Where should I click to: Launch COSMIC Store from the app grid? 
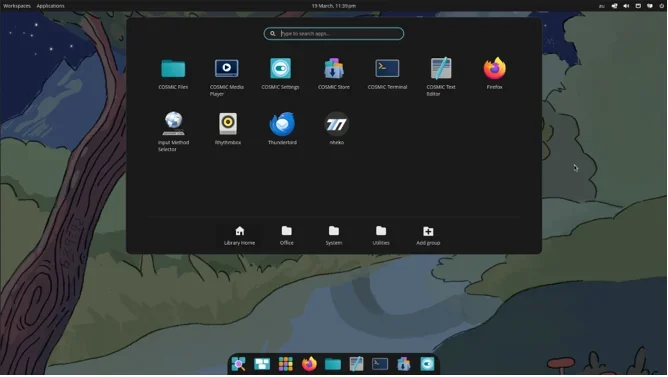(x=334, y=74)
